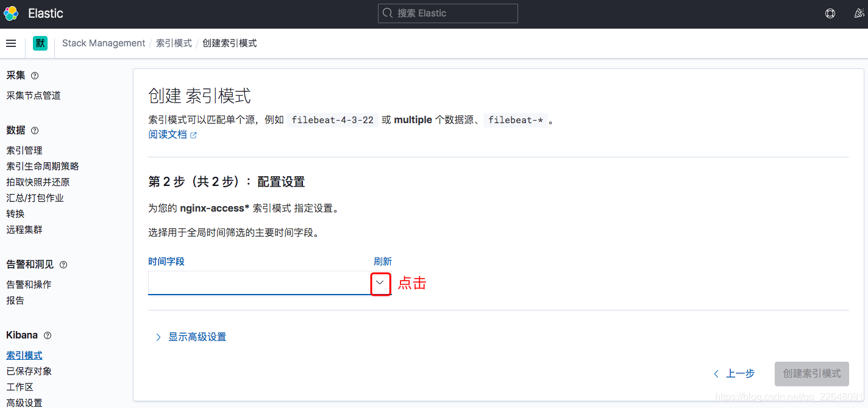This screenshot has height=408, width=868.
Task: Click the 创建索引模式 button
Action: tap(811, 373)
